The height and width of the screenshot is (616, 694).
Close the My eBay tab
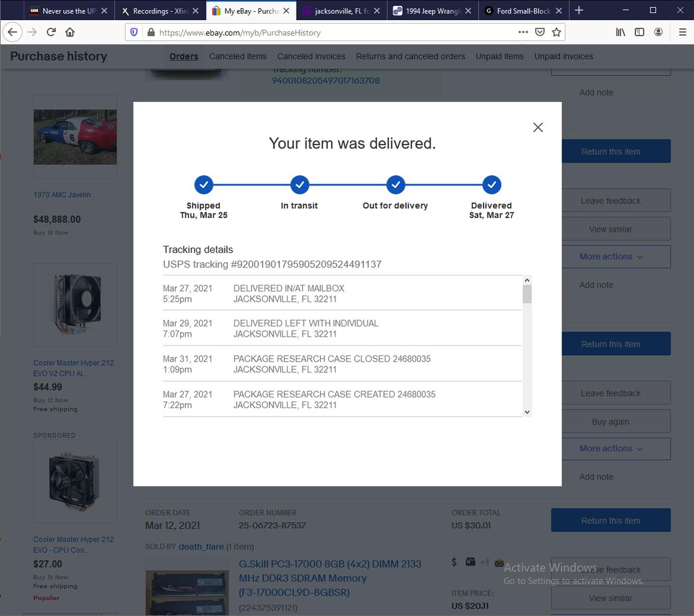(286, 11)
